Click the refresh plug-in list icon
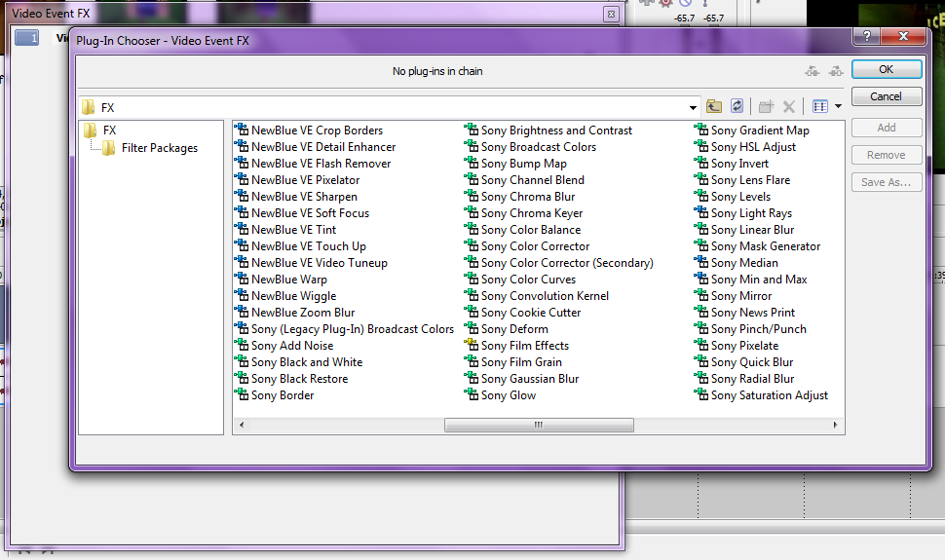This screenshot has width=945, height=560. click(x=737, y=107)
